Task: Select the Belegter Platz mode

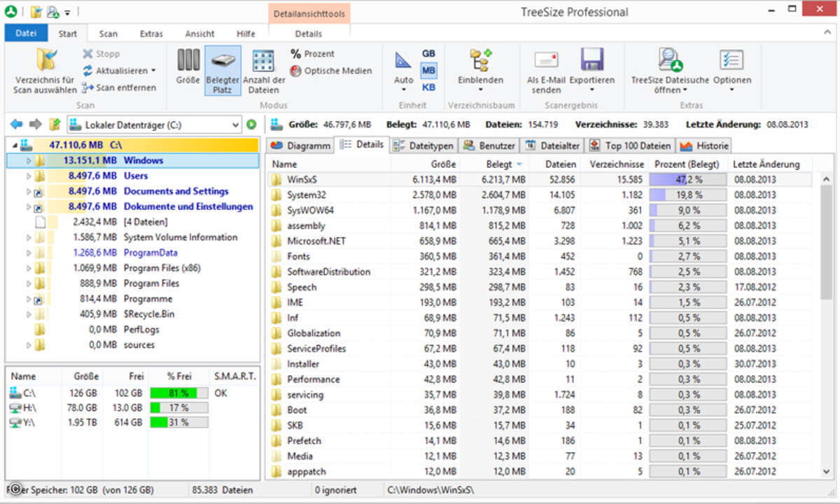Action: coord(223,71)
